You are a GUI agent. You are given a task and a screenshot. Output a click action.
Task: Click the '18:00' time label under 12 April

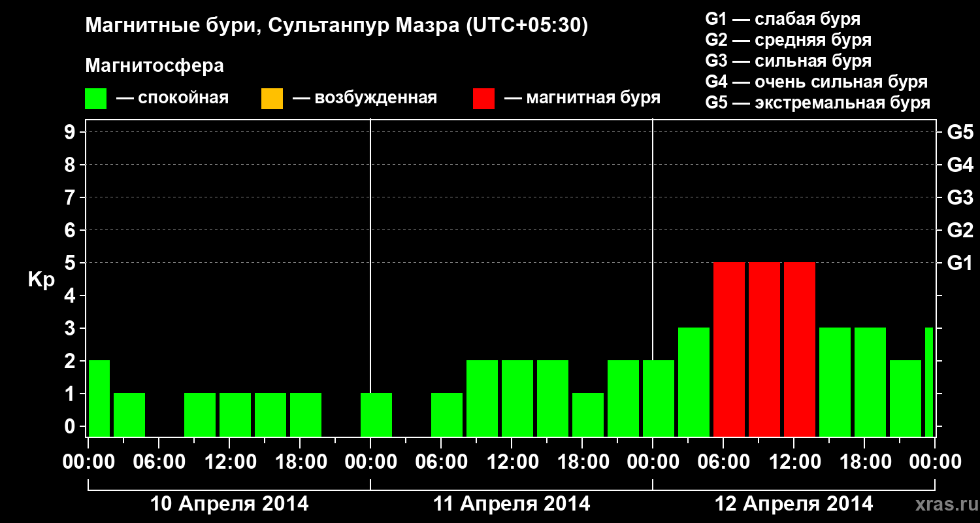(864, 462)
